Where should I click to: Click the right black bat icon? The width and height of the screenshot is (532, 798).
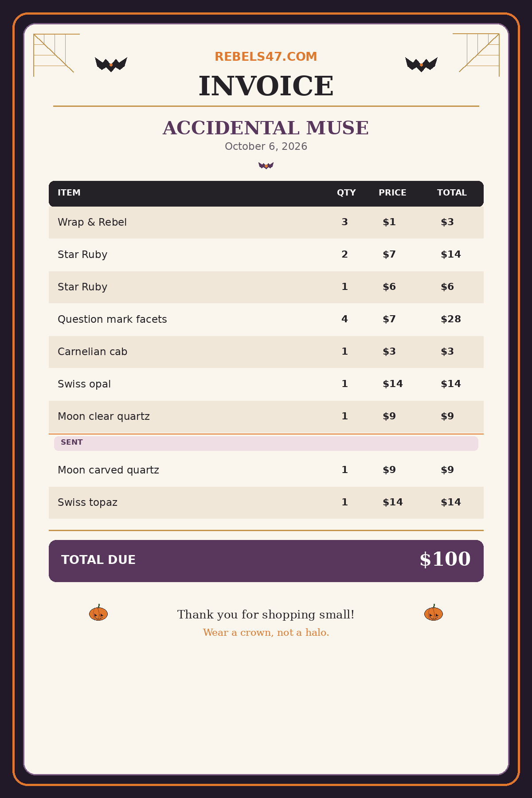[421, 64]
